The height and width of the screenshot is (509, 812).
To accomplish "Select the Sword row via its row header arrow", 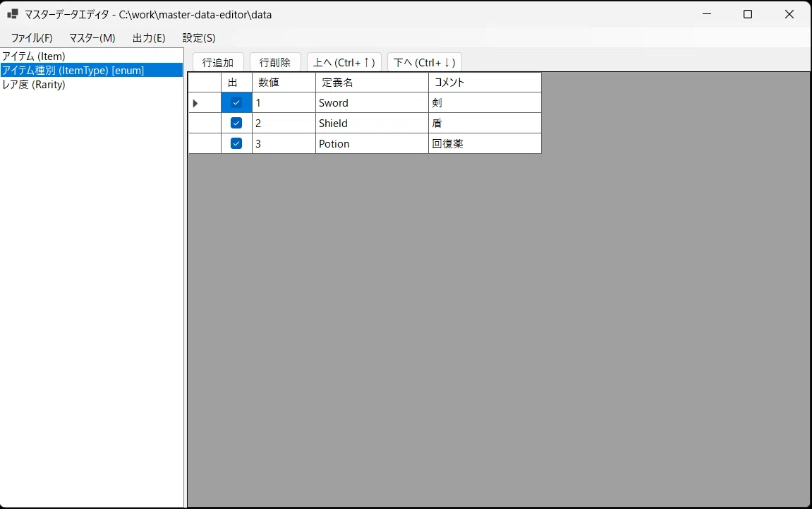I will click(205, 102).
